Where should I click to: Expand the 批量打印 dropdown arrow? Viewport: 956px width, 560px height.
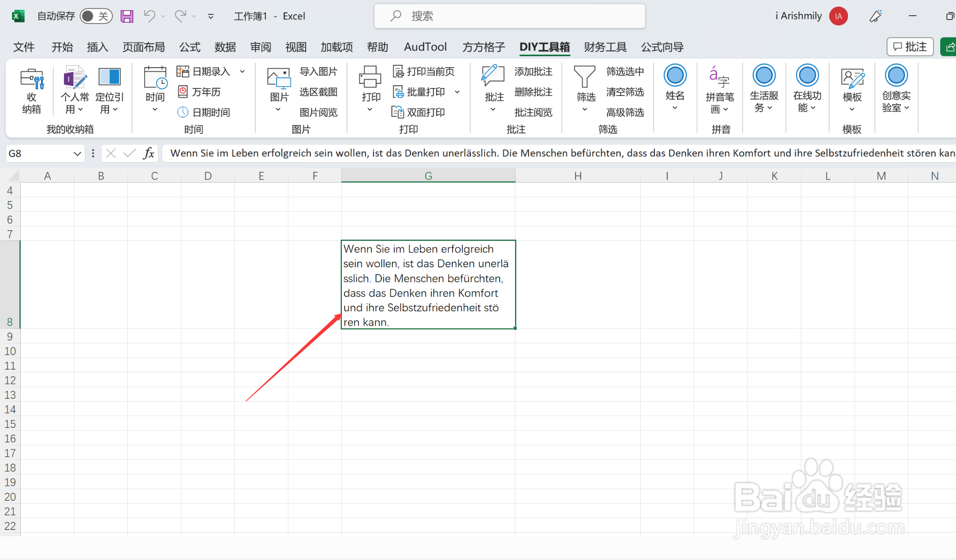[x=457, y=92]
